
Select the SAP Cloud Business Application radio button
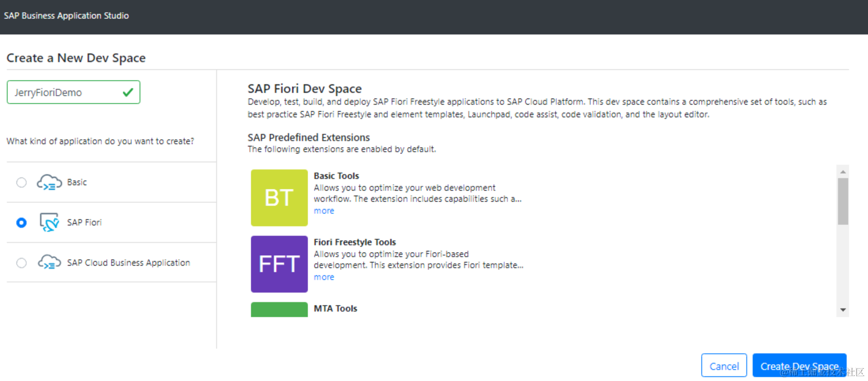click(x=21, y=263)
